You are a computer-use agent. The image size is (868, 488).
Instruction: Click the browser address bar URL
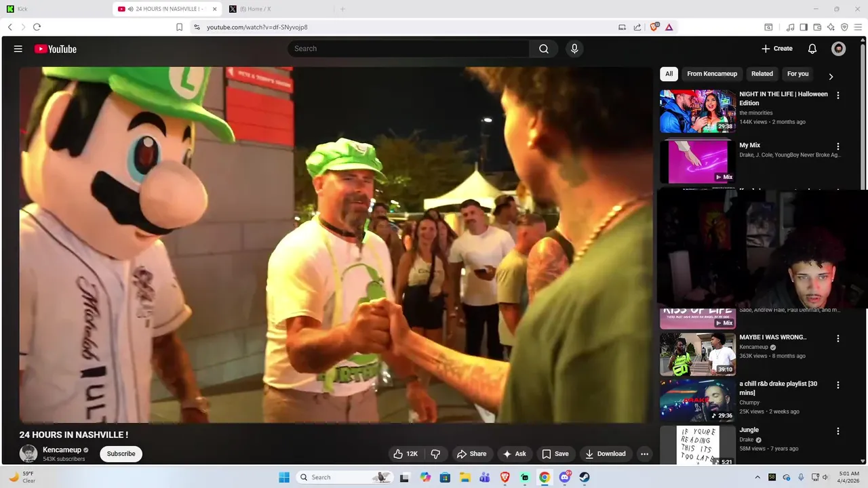click(257, 27)
